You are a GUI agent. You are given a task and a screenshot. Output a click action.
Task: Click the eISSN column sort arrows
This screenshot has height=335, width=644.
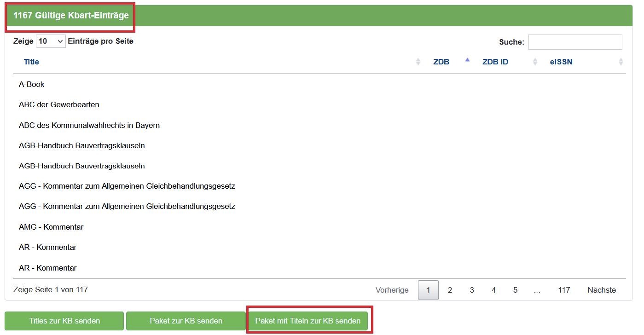tap(621, 62)
